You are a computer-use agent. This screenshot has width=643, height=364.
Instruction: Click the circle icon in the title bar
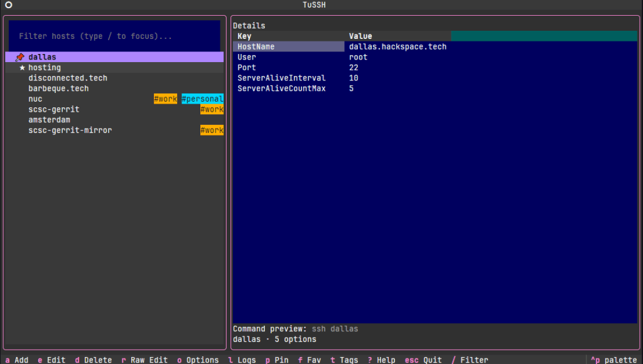(8, 4)
